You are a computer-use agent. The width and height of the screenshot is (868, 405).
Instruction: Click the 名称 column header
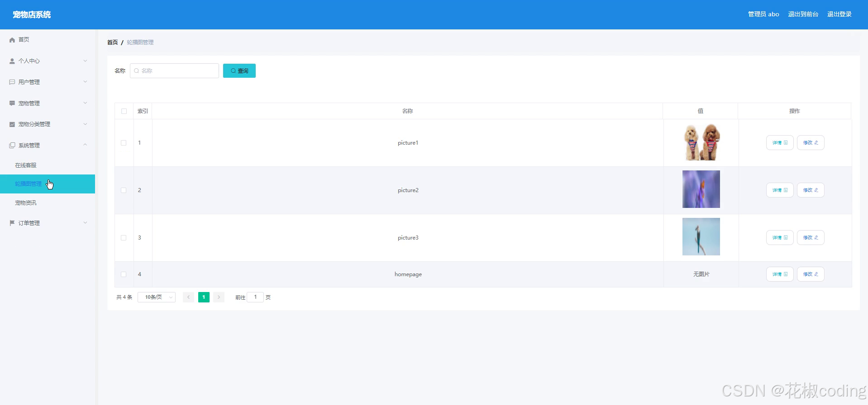coord(407,111)
